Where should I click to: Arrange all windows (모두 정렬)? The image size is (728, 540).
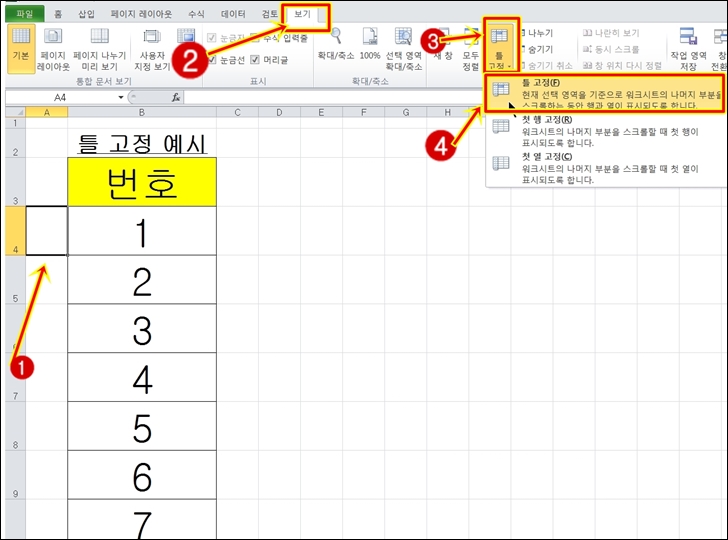point(471,49)
